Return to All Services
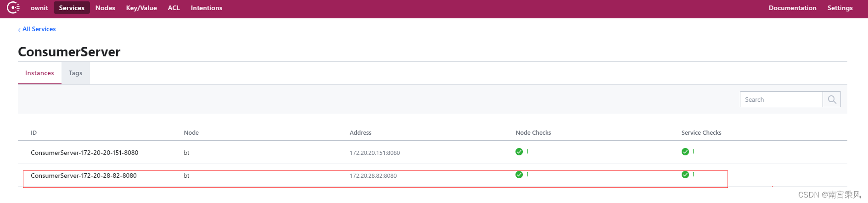The height and width of the screenshot is (203, 868). click(x=39, y=29)
